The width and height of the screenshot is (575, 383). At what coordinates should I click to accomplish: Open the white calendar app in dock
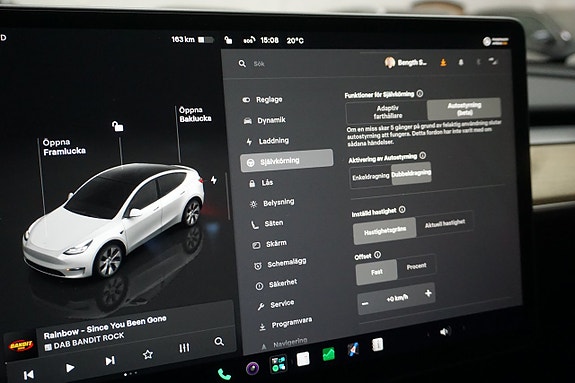(x=303, y=359)
